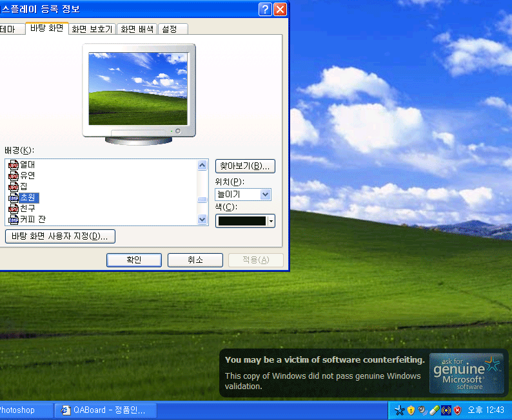Click the BMP icon beside 커피 잔

point(14,220)
